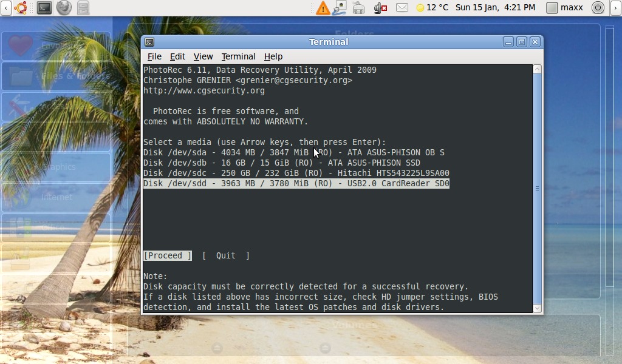Click the 'ABSOLUTELY NO WARRANTY' line
Screen dimensions: 622x364
pos(226,121)
